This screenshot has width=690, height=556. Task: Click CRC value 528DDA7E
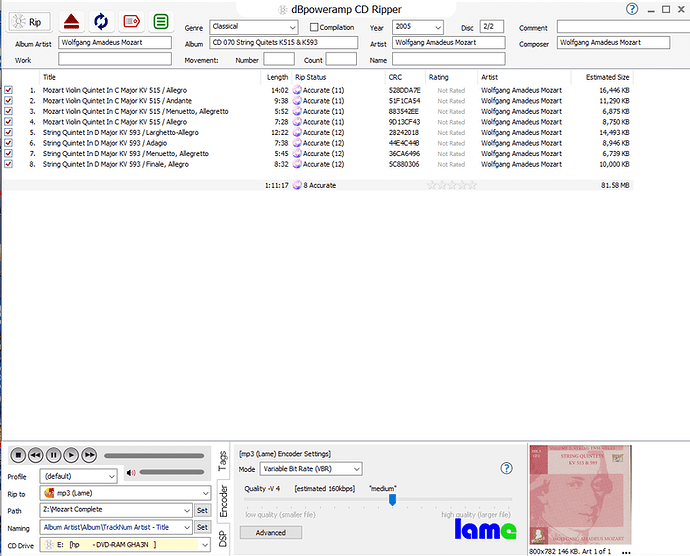click(x=404, y=90)
